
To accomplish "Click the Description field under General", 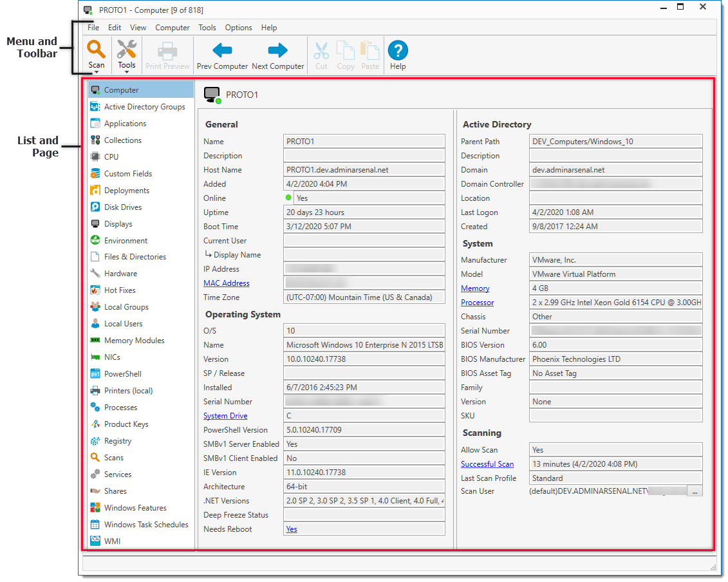I will tap(364, 156).
